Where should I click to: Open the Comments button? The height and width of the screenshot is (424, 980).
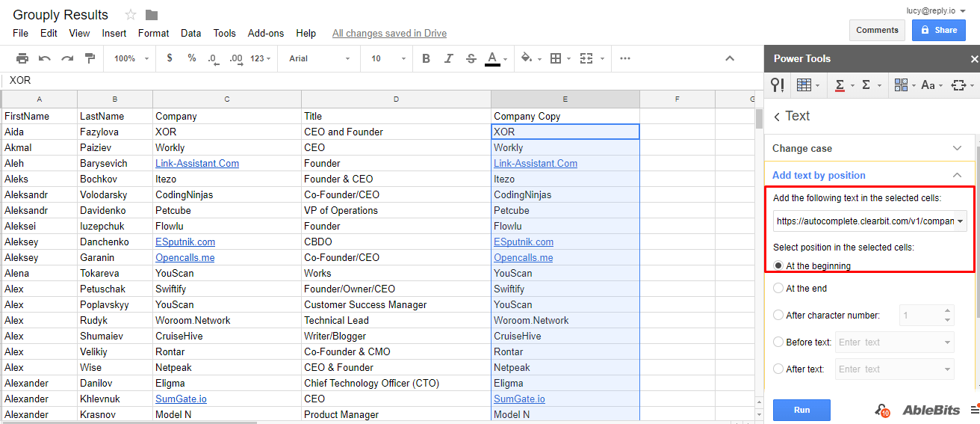877,30
